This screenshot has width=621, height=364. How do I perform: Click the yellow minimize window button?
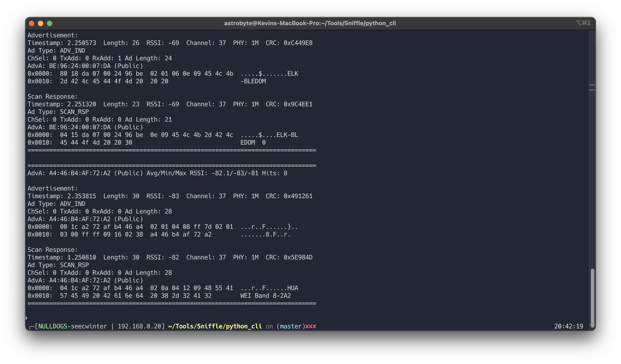(41, 23)
